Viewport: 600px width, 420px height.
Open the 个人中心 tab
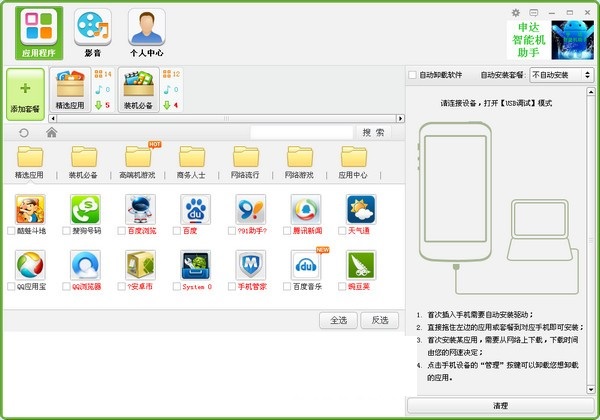[147, 33]
